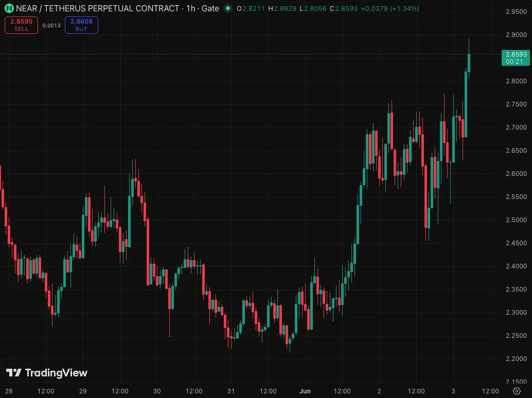Click the 1h interval label
The height and width of the screenshot is (398, 532).
pos(191,8)
